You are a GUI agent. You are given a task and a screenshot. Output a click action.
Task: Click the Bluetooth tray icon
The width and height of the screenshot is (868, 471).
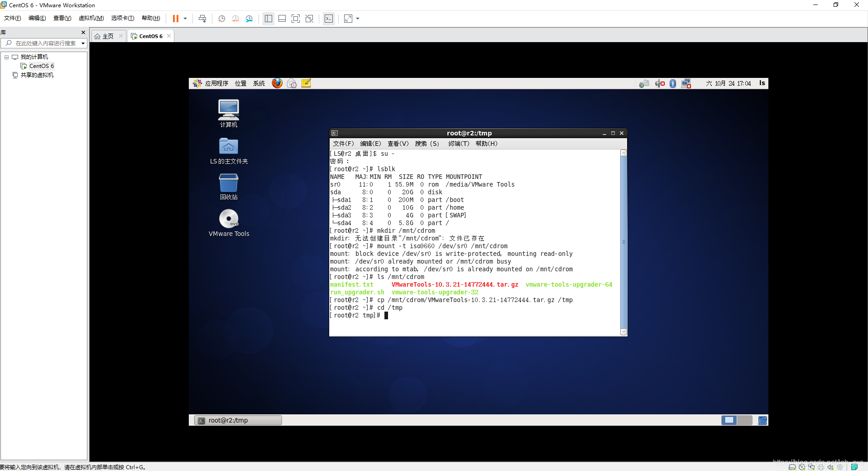point(673,83)
